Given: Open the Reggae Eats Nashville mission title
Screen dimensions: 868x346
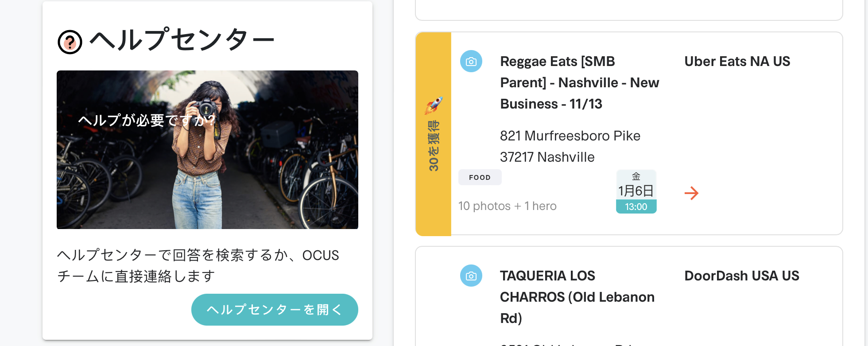Looking at the screenshot, I should [x=580, y=82].
